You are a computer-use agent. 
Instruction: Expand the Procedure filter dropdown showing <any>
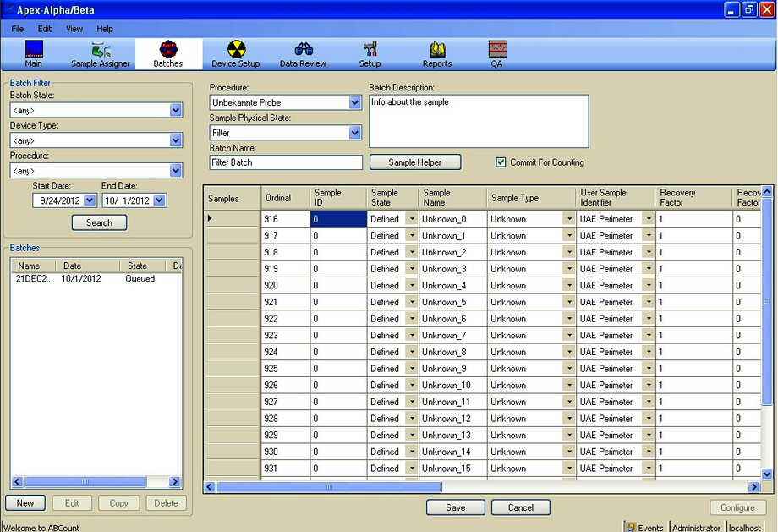pos(175,171)
